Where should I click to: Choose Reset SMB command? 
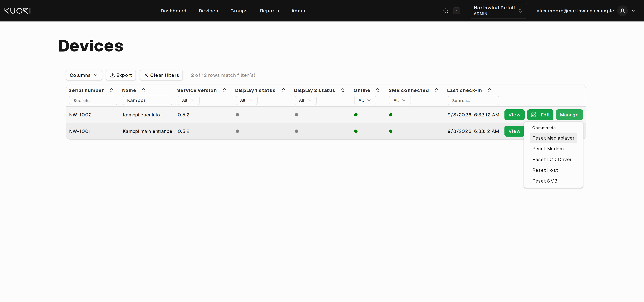pos(553,181)
